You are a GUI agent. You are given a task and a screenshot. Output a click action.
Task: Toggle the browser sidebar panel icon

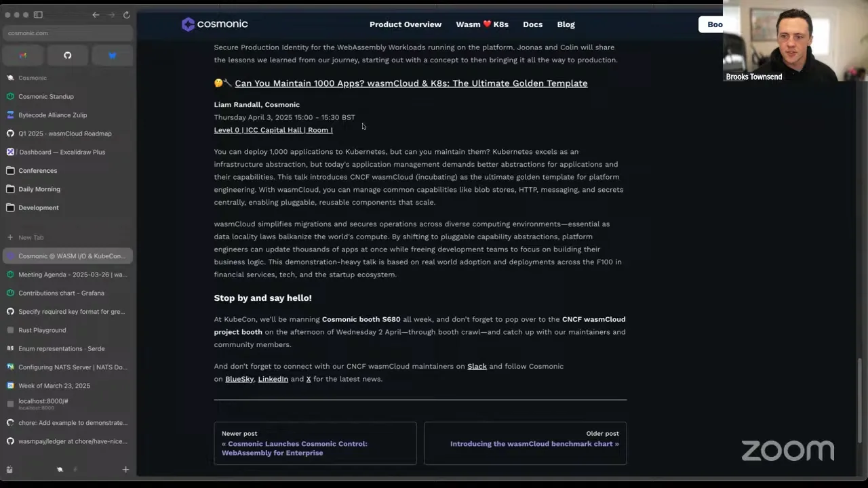pos(38,15)
